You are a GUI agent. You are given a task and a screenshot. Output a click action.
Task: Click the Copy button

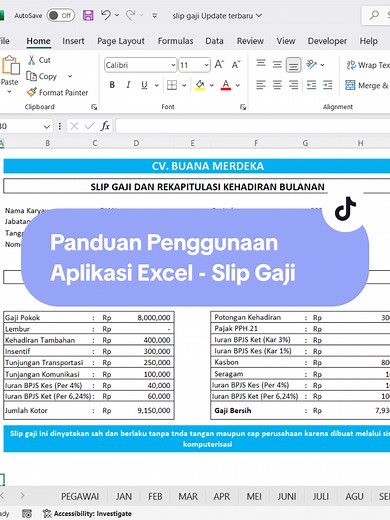(42, 76)
